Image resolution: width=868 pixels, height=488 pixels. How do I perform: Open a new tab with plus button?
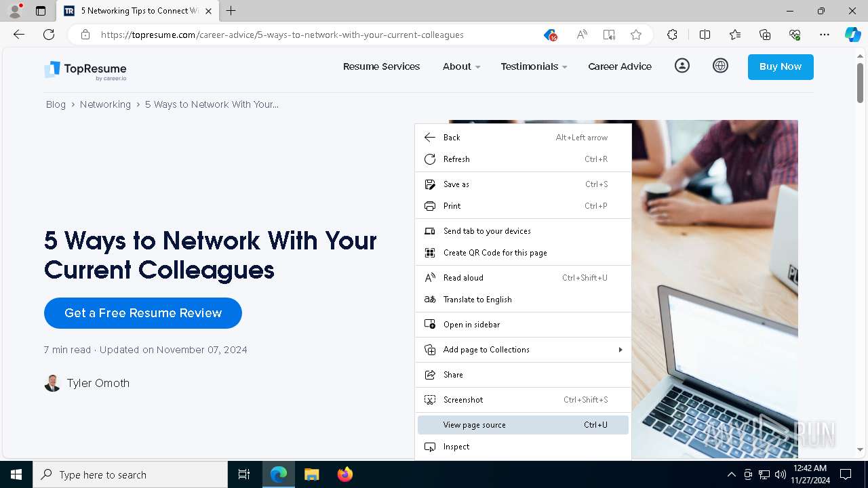coord(231,11)
